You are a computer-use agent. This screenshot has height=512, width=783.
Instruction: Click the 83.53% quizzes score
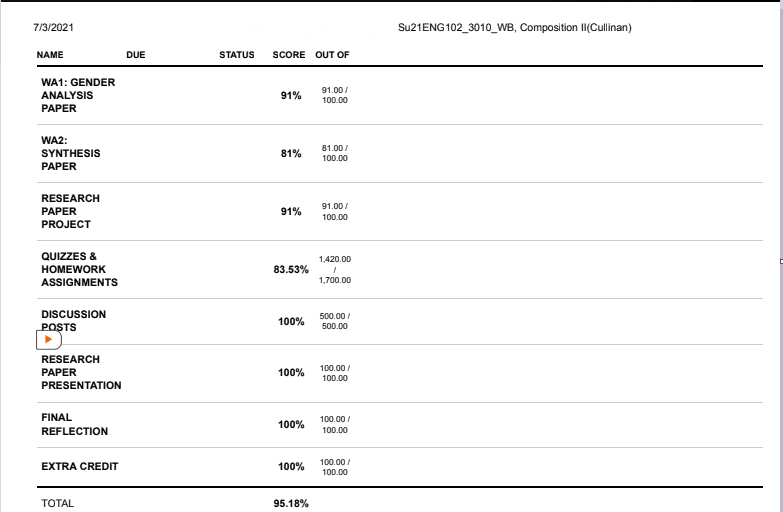tap(291, 270)
